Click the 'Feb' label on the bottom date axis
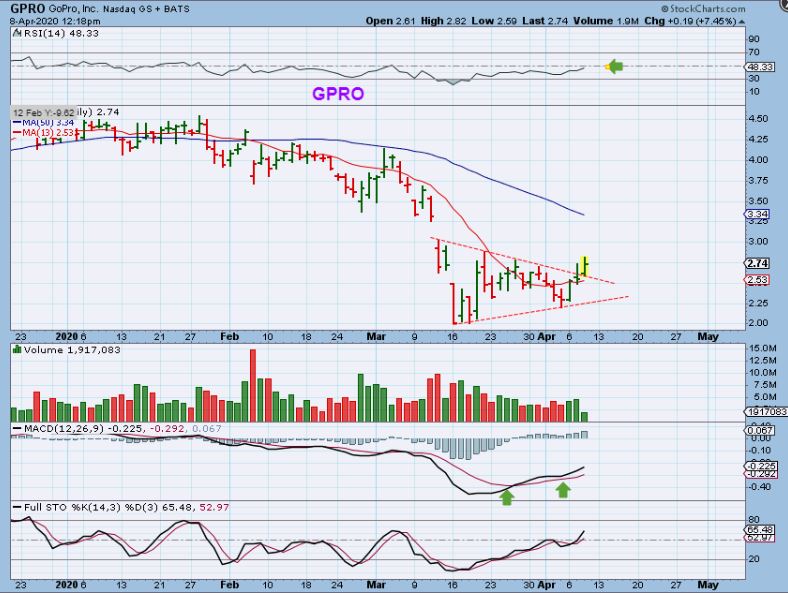The width and height of the screenshot is (788, 593). pos(230,584)
